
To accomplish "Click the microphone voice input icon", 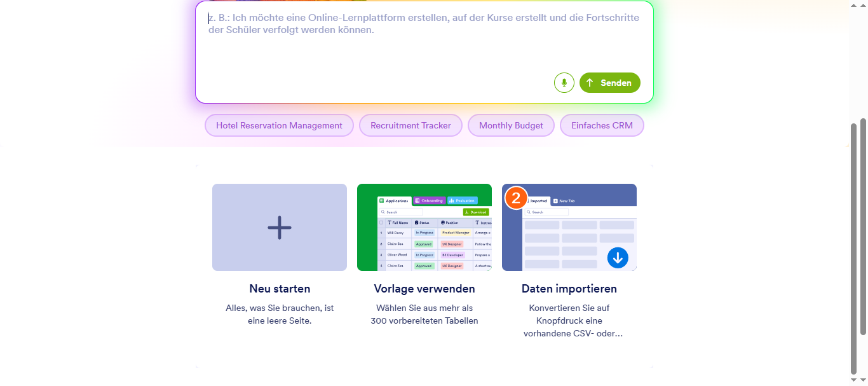I will pos(564,83).
